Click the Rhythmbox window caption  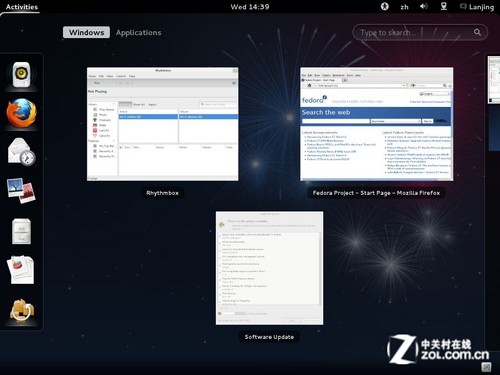[x=162, y=193]
